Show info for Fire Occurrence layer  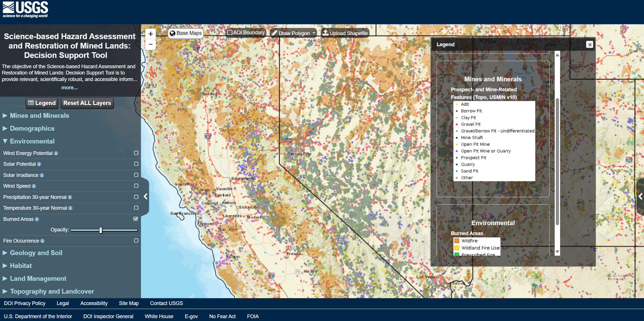[43, 241]
